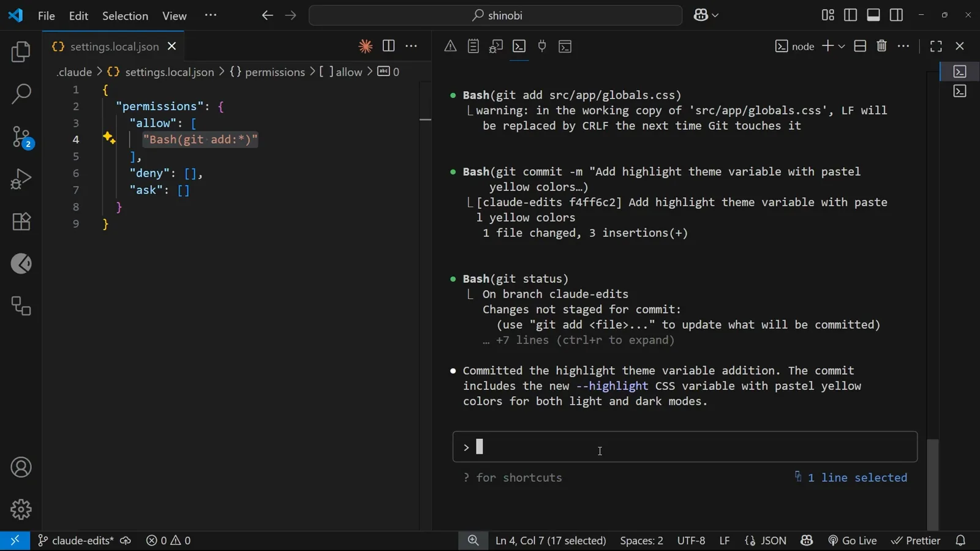Open the View menu
The image size is (980, 551).
click(175, 16)
